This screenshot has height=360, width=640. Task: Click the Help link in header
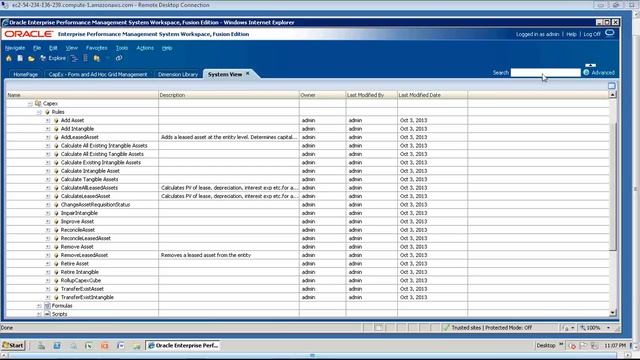click(571, 34)
